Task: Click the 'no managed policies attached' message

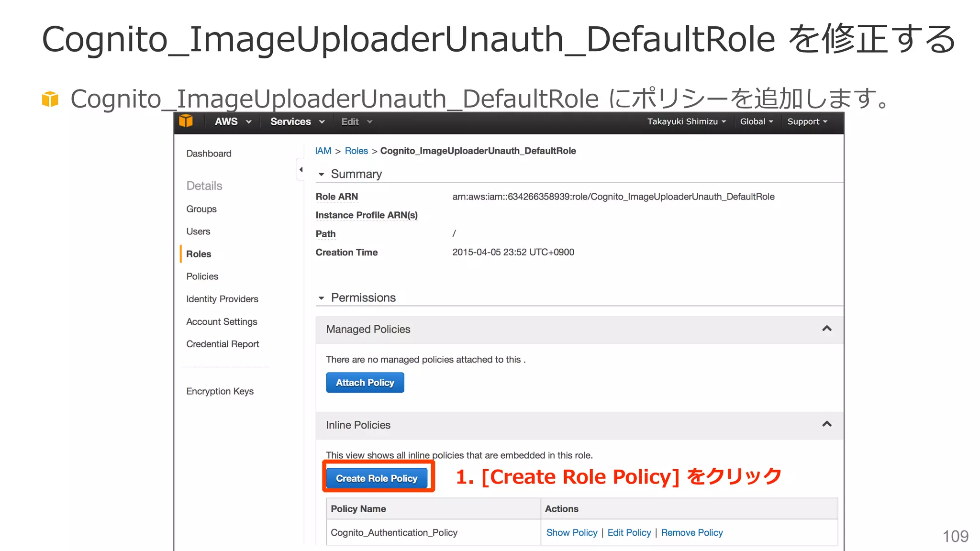Action: click(x=426, y=360)
